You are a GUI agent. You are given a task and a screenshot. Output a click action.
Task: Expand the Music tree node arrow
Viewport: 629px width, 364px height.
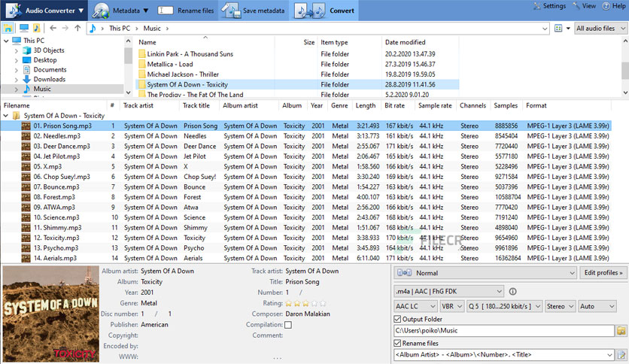click(x=16, y=89)
